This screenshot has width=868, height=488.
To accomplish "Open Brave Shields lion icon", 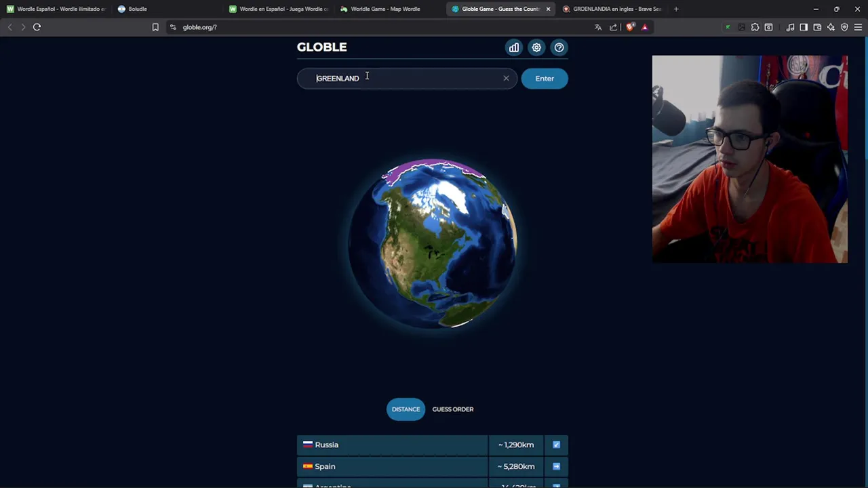I will [x=630, y=27].
